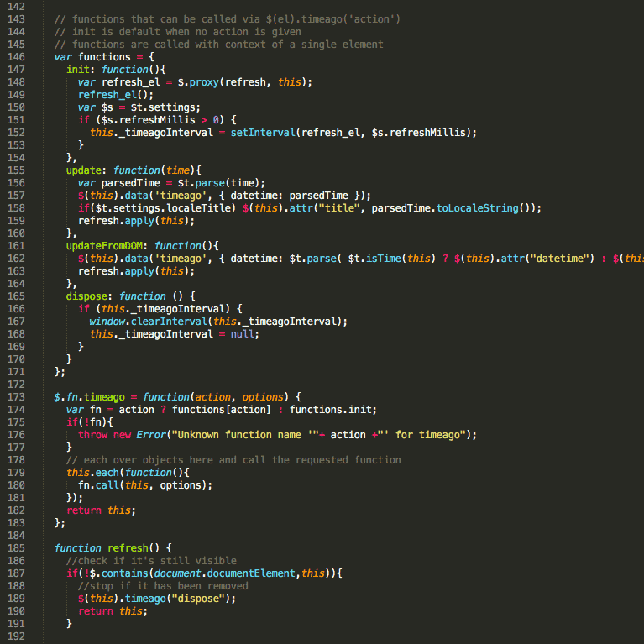Click 'clearInterval' on line 167

169,322
